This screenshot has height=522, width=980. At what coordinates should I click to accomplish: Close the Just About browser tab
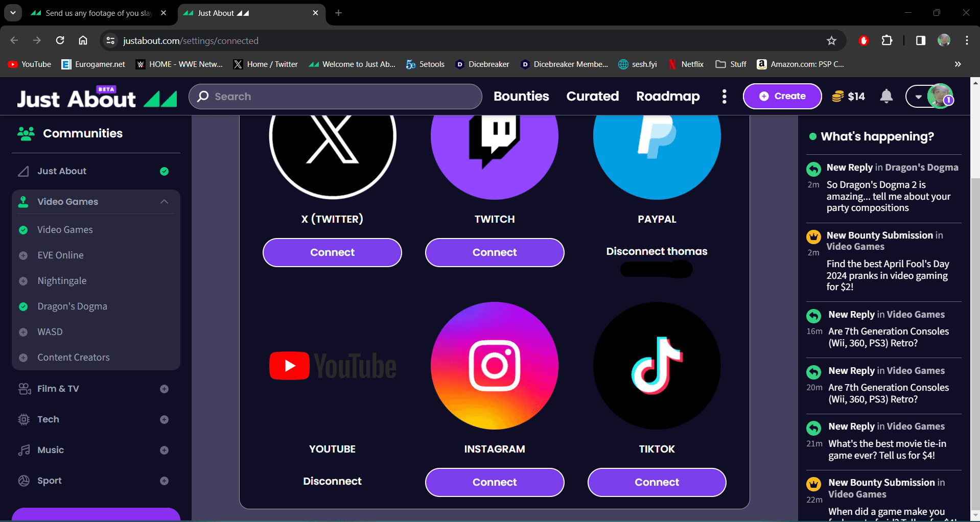[315, 13]
